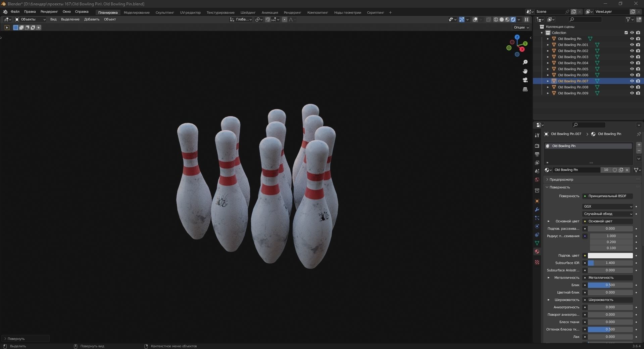
Task: Switch to the Шейдинг workspace tab
Action: click(x=248, y=12)
